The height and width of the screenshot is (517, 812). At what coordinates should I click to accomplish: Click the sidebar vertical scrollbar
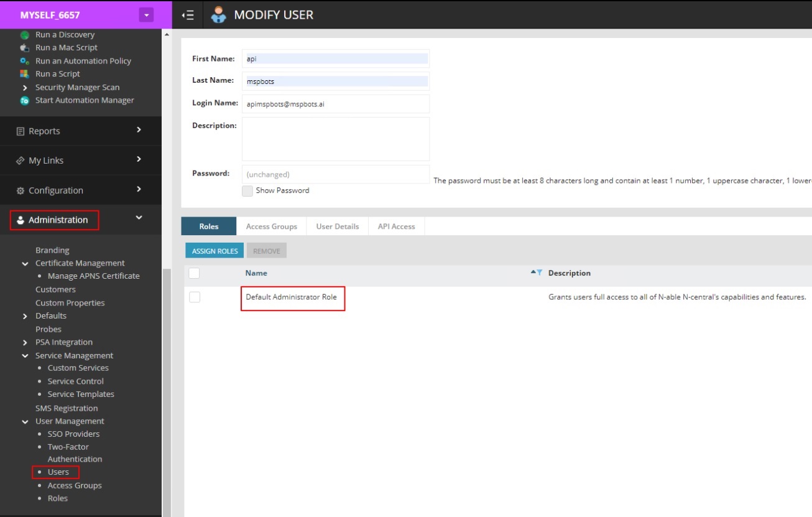[165, 392]
